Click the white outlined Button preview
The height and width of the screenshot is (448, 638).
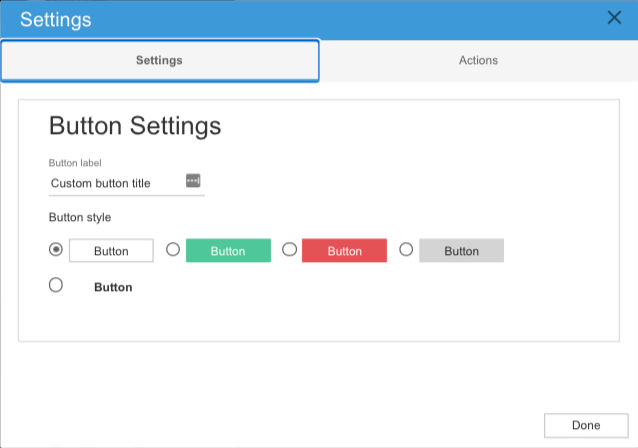[x=111, y=251]
